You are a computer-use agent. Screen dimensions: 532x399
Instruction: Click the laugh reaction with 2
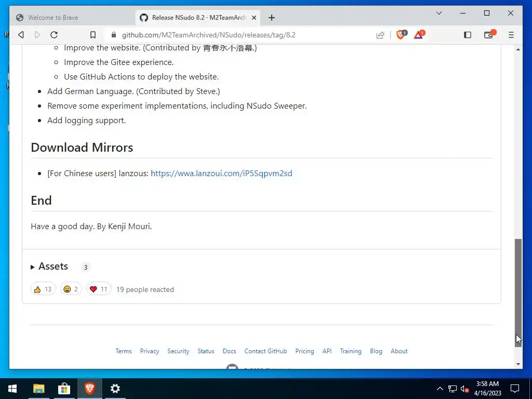71,289
